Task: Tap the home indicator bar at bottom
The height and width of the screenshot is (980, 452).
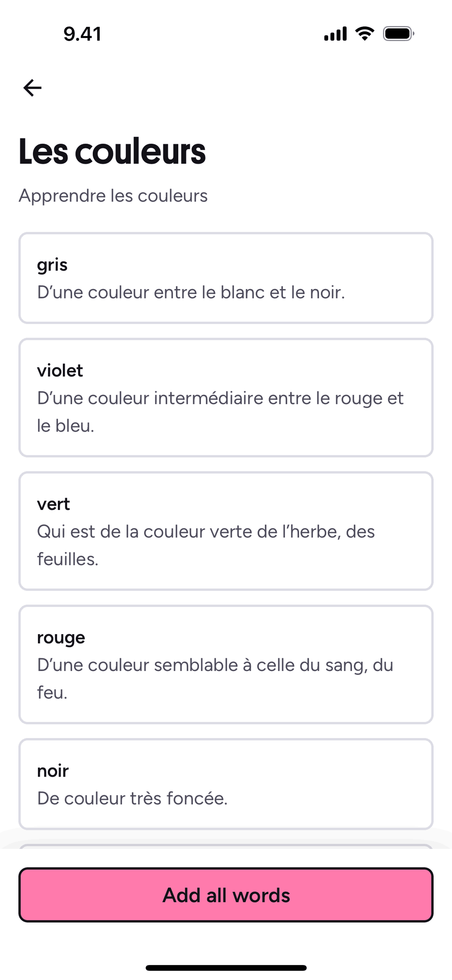Action: (x=226, y=968)
